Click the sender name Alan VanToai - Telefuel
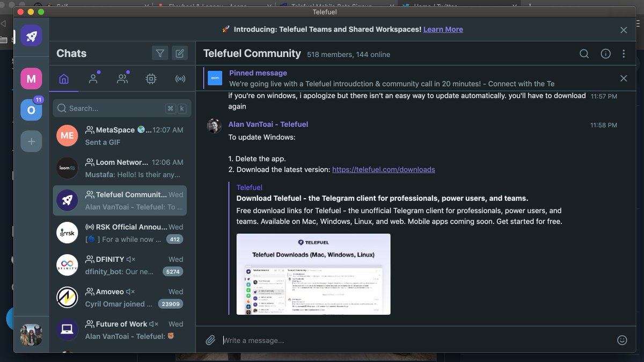The image size is (644, 362). [268, 124]
